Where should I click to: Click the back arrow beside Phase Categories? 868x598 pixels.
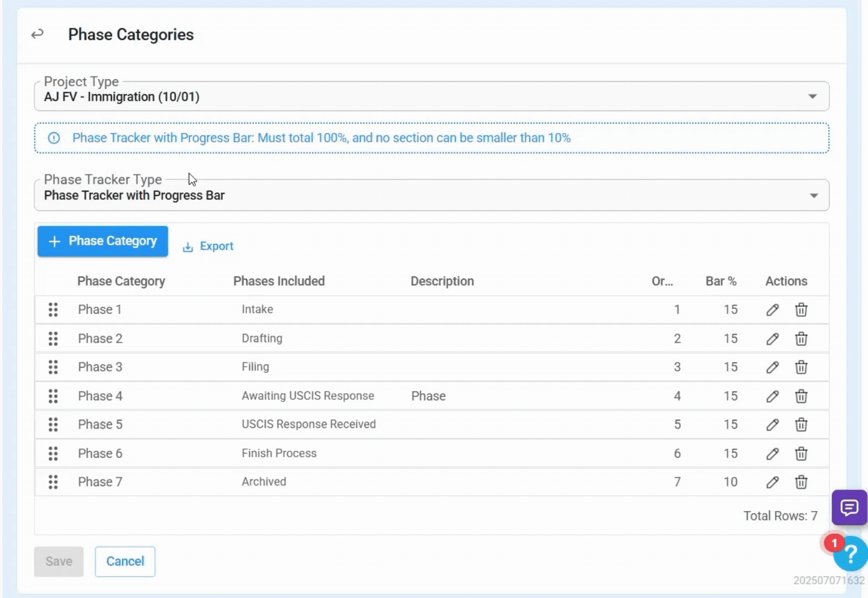click(37, 34)
